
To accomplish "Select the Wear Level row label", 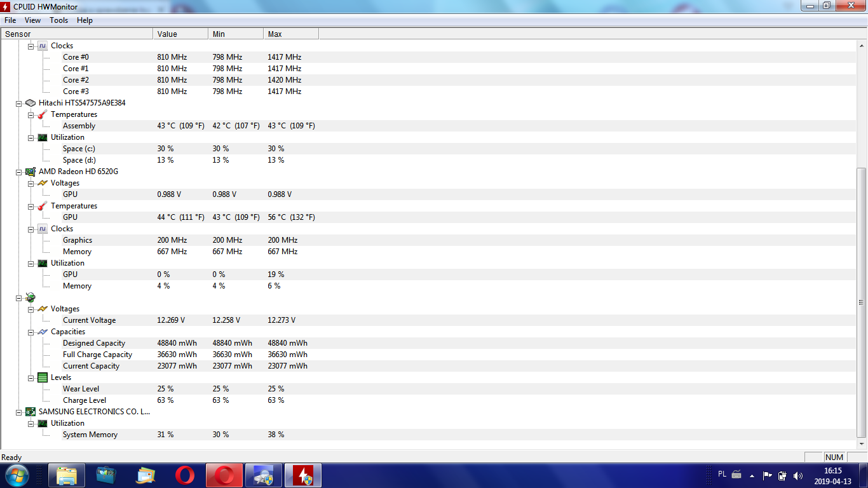I will click(81, 389).
